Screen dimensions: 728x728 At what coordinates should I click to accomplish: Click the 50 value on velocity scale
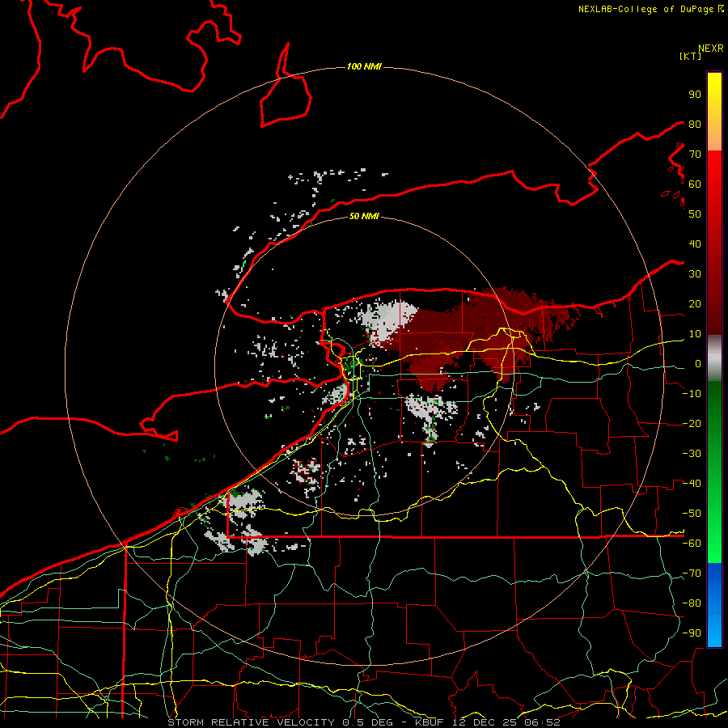point(695,214)
